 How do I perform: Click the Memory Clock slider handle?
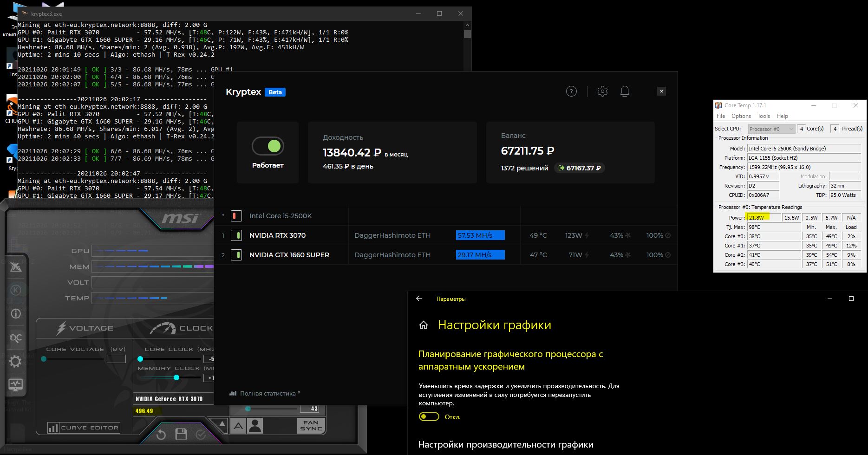(176, 377)
